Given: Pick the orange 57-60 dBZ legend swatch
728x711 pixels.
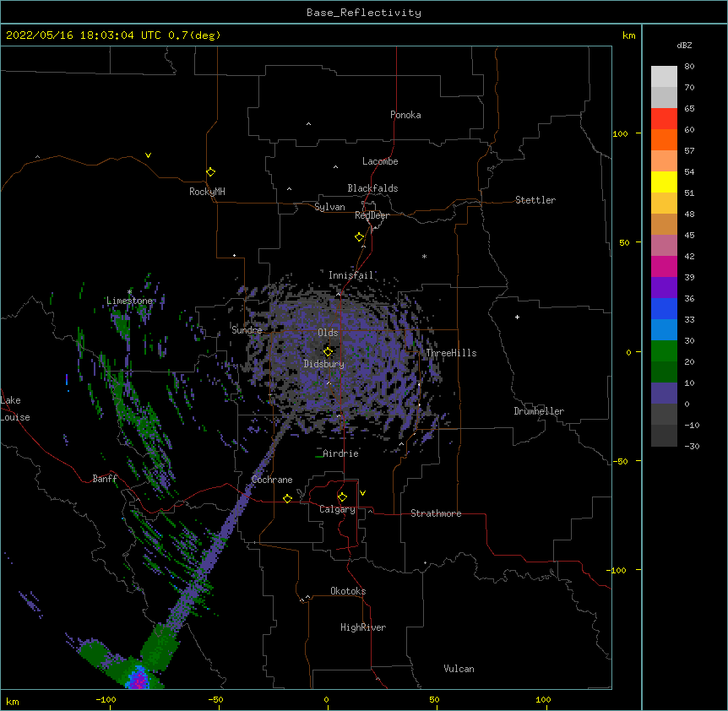Looking at the screenshot, I should click(x=664, y=140).
